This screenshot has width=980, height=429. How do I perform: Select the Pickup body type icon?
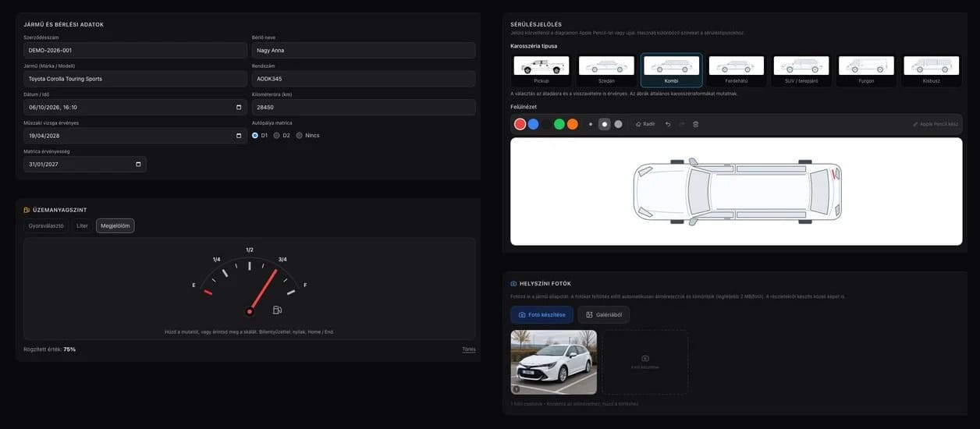pyautogui.click(x=541, y=69)
